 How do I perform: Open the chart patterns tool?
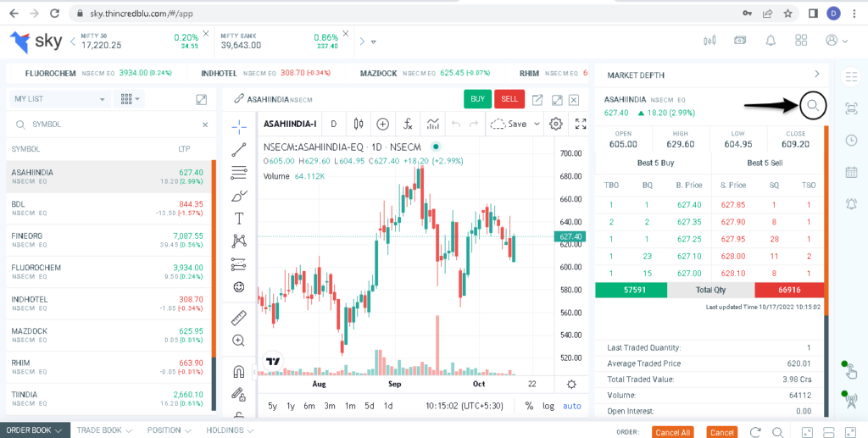pyautogui.click(x=239, y=241)
